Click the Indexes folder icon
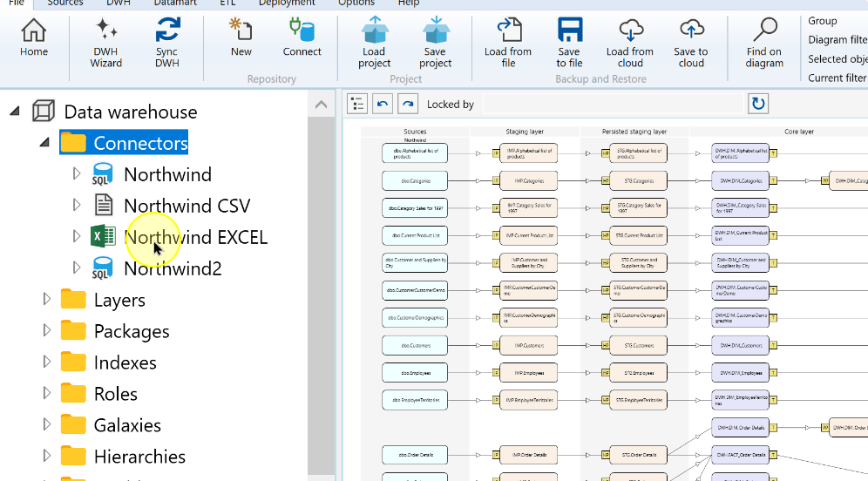 coord(73,362)
